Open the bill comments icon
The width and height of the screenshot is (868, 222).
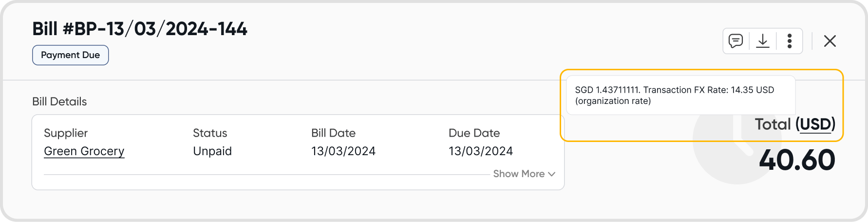736,41
